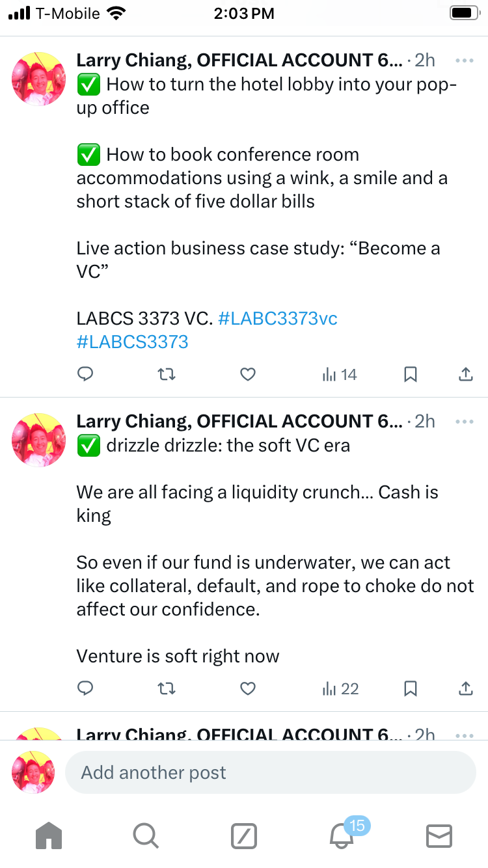Open more options for the hotel lobby post

point(465,61)
